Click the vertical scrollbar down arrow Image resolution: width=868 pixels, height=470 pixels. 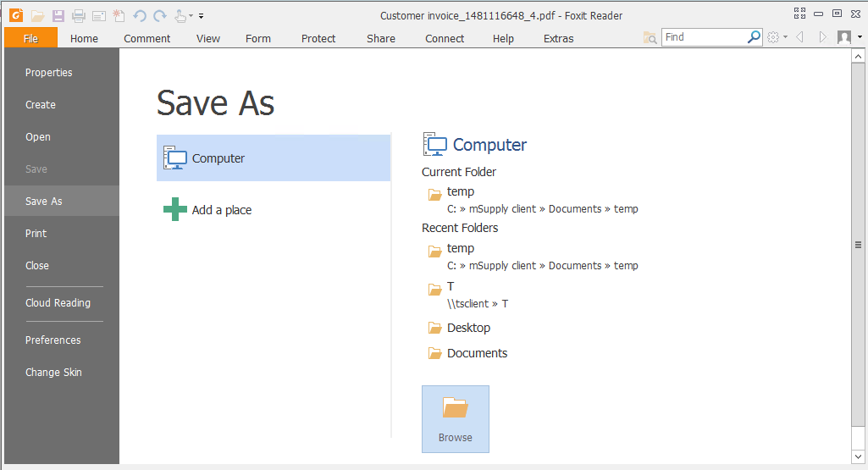[x=859, y=456]
